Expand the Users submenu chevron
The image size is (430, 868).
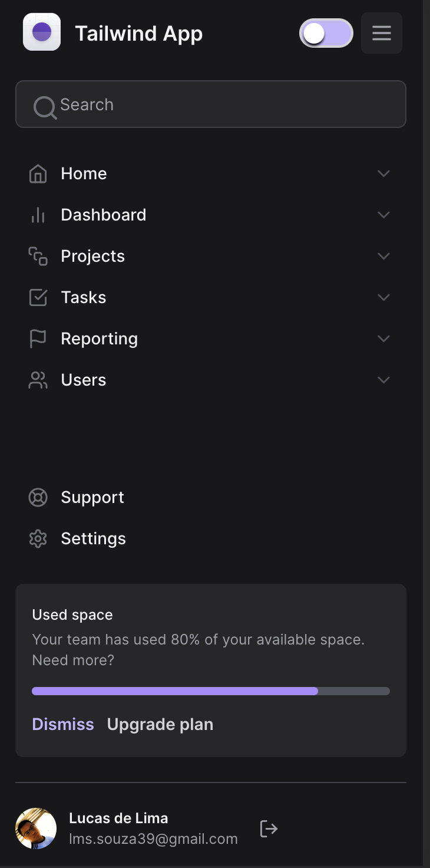pyautogui.click(x=383, y=380)
